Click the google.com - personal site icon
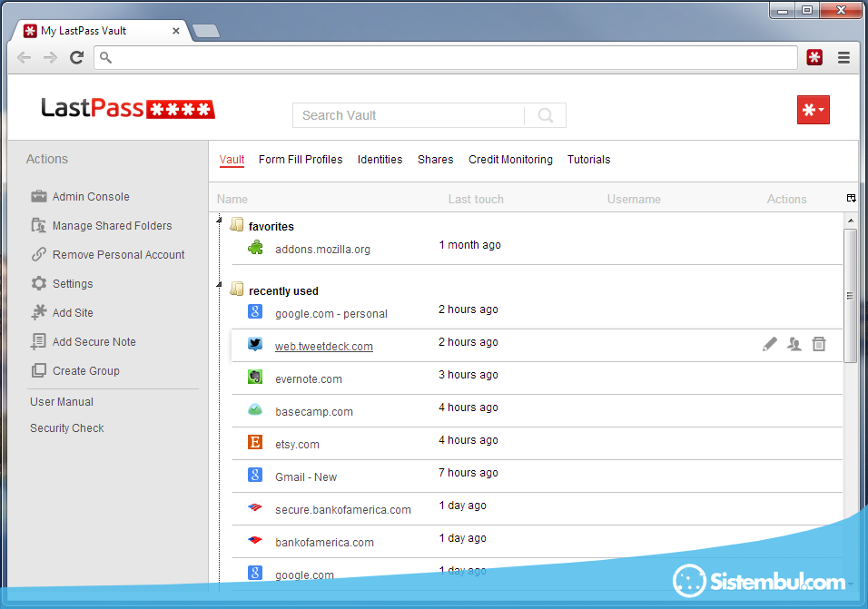The width and height of the screenshot is (868, 609). (255, 311)
